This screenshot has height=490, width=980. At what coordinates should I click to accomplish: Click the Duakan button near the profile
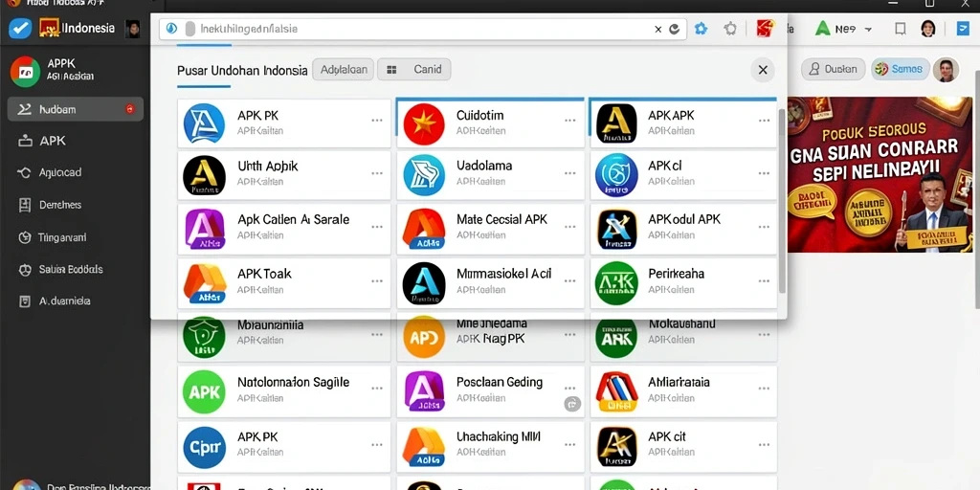point(834,69)
